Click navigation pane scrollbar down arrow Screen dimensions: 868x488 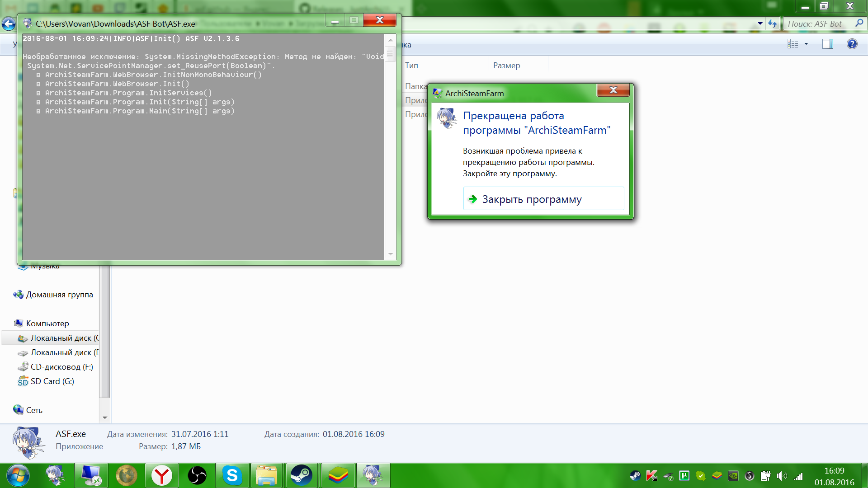tap(105, 418)
